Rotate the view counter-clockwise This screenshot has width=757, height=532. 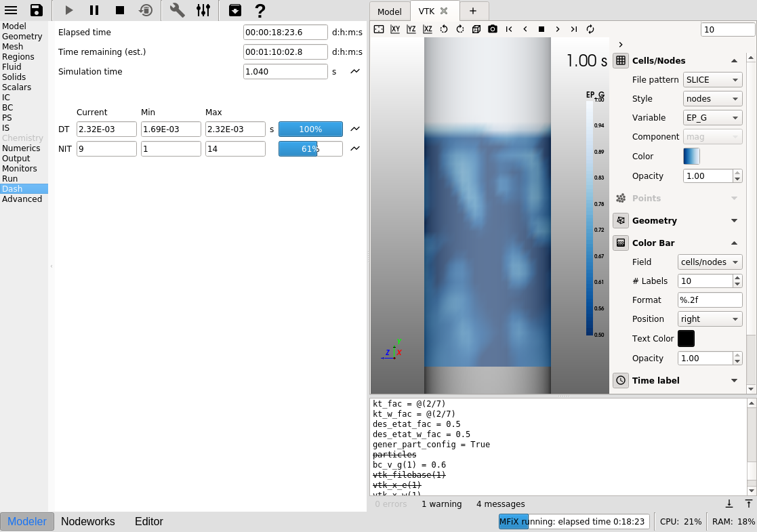pos(444,29)
